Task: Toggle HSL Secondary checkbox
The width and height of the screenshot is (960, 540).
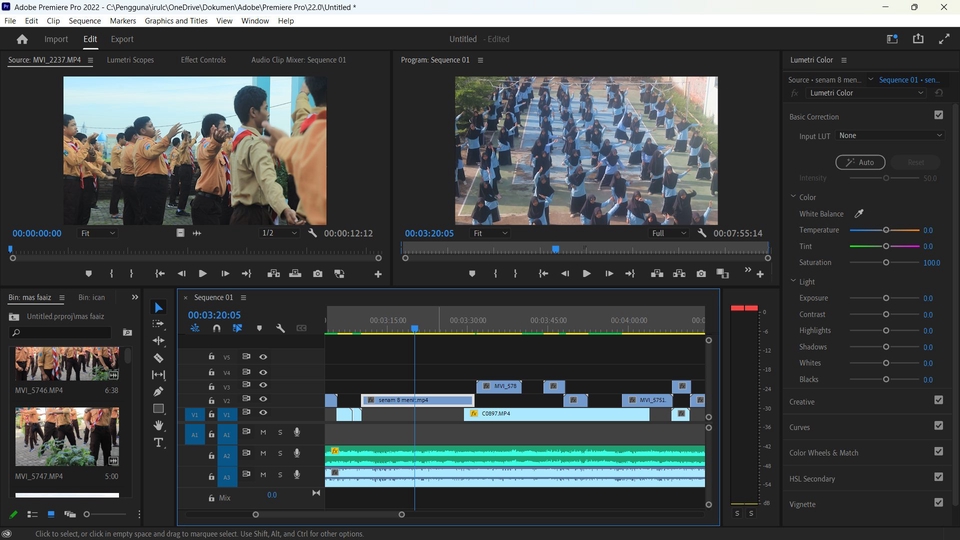Action: pyautogui.click(x=939, y=478)
